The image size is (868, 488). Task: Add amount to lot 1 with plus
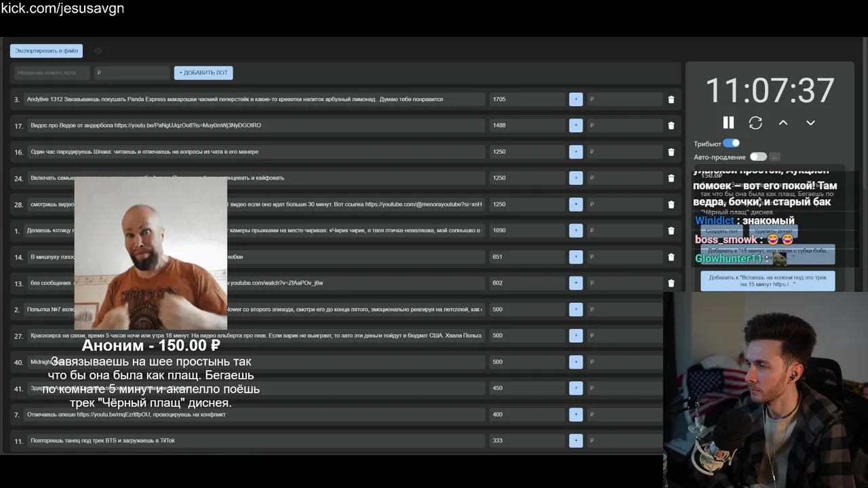click(576, 230)
